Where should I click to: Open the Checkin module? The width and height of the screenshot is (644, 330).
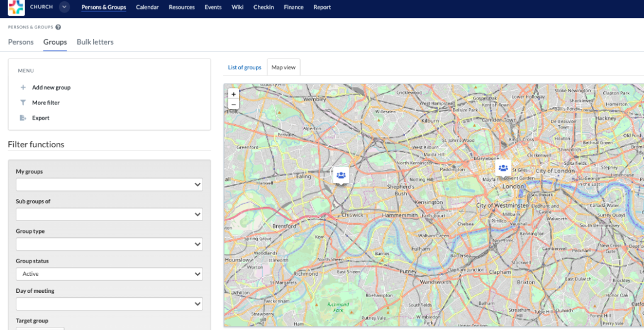(264, 7)
